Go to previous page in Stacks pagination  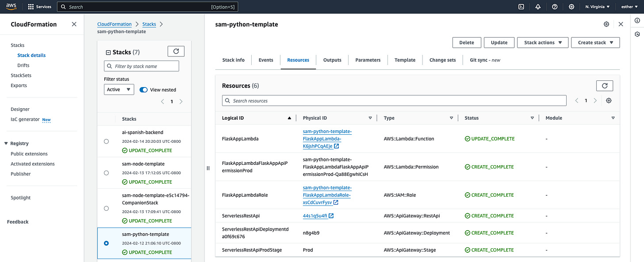coord(163,102)
